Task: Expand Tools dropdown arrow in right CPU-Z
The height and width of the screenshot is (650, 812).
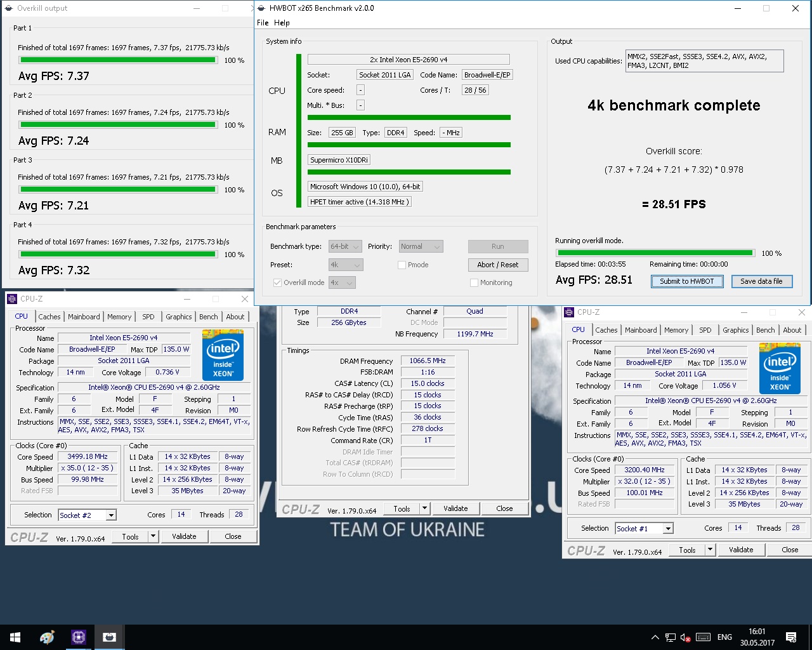Action: click(x=710, y=550)
